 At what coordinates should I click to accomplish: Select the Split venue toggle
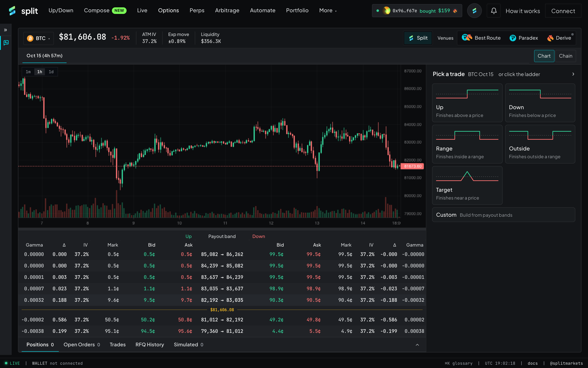pos(418,38)
